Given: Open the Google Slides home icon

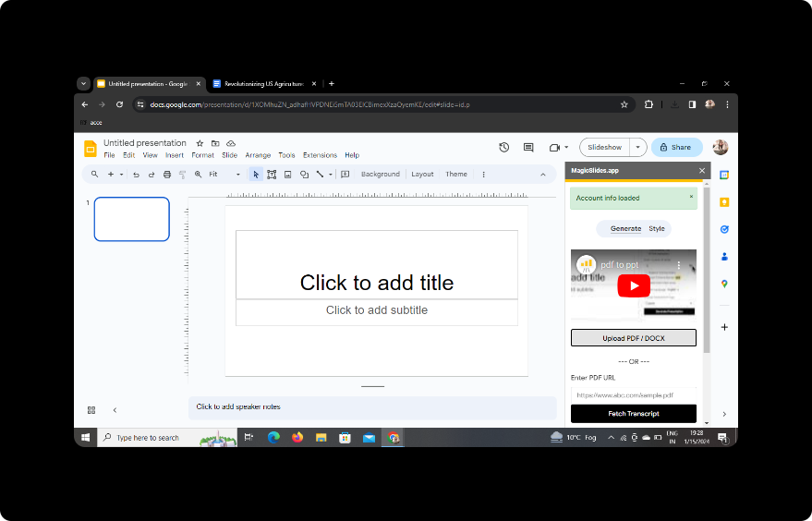Looking at the screenshot, I should point(91,149).
